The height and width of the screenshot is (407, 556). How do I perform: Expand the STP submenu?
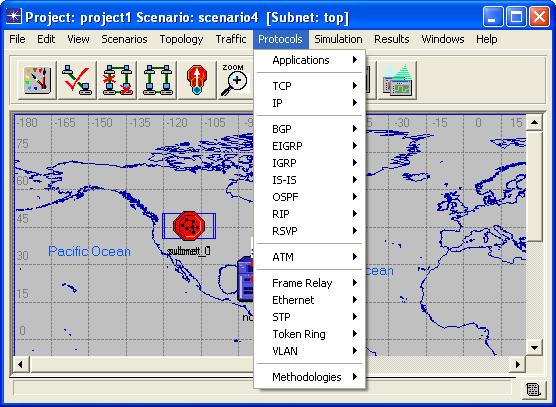(310, 317)
